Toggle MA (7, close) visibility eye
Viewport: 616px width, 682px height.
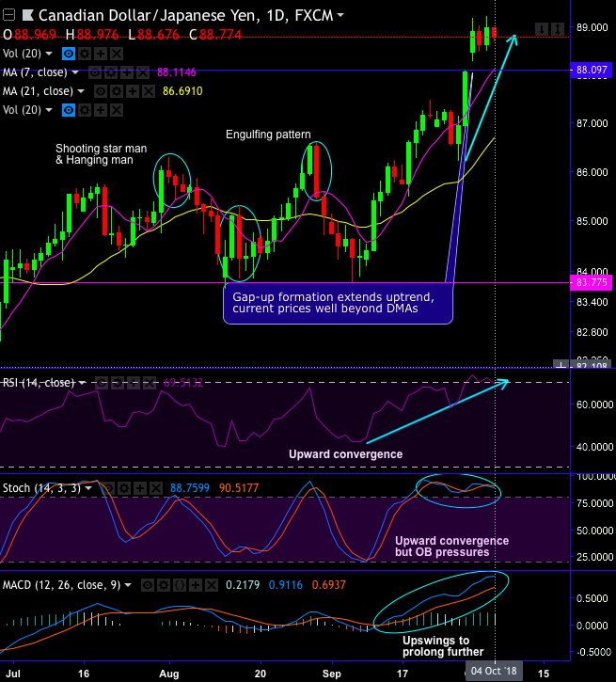pos(95,72)
